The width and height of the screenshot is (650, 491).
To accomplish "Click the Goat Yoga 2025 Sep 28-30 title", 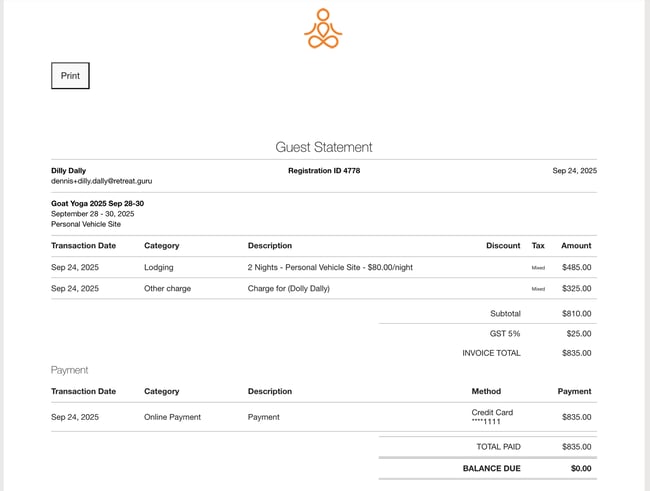I will tap(98, 203).
